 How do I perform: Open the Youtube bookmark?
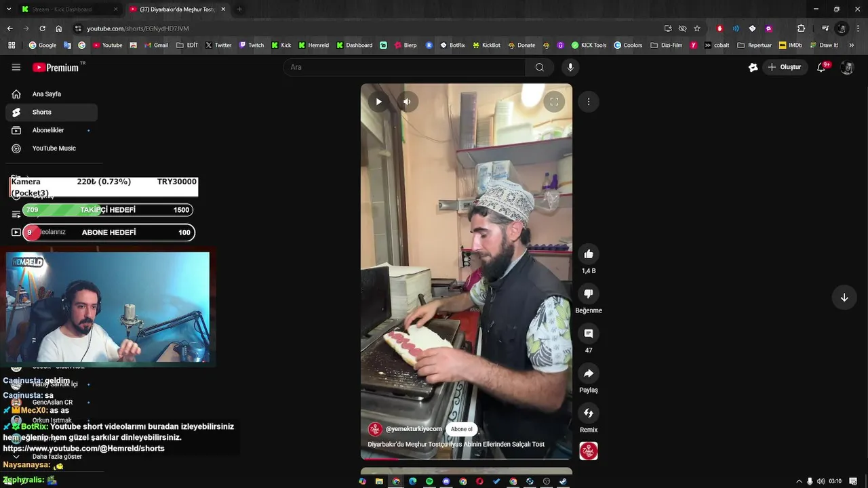click(108, 45)
